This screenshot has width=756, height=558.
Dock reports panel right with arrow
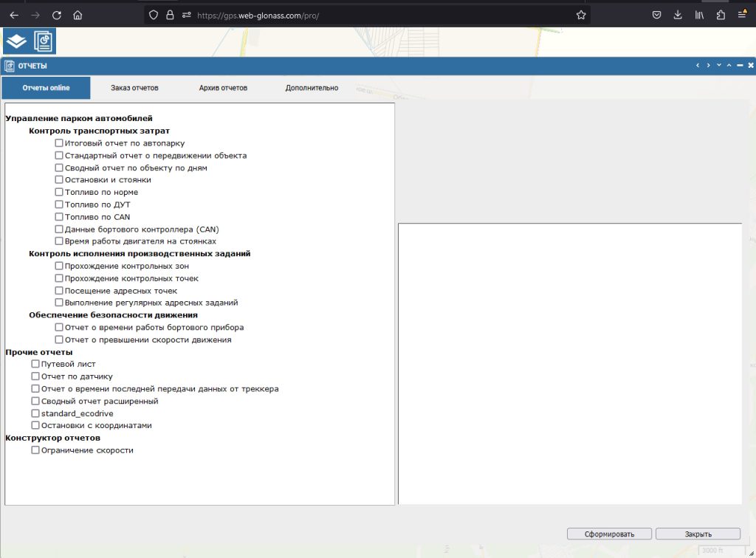708,65
